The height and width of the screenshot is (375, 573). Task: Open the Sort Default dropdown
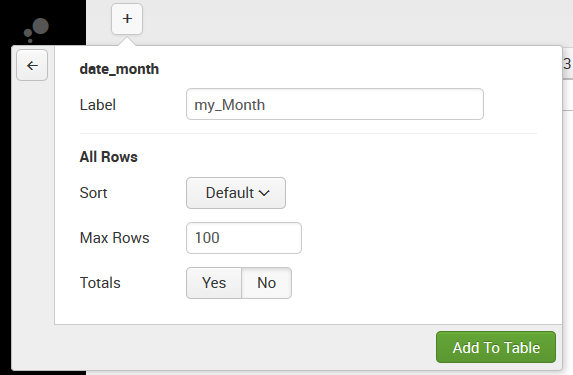coord(236,193)
